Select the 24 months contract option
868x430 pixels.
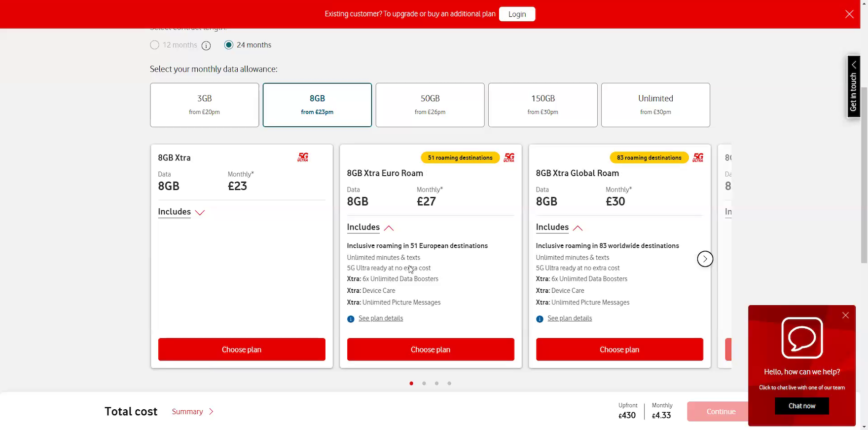pyautogui.click(x=229, y=45)
